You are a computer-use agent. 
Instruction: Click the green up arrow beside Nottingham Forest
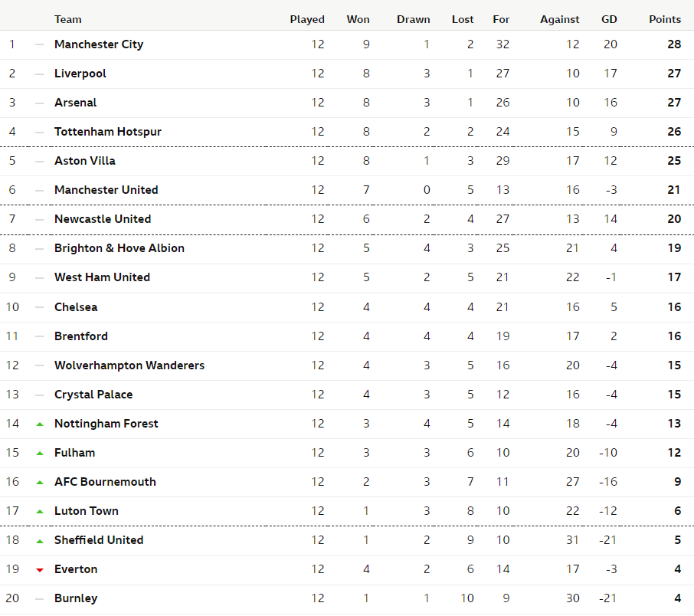[x=40, y=424]
